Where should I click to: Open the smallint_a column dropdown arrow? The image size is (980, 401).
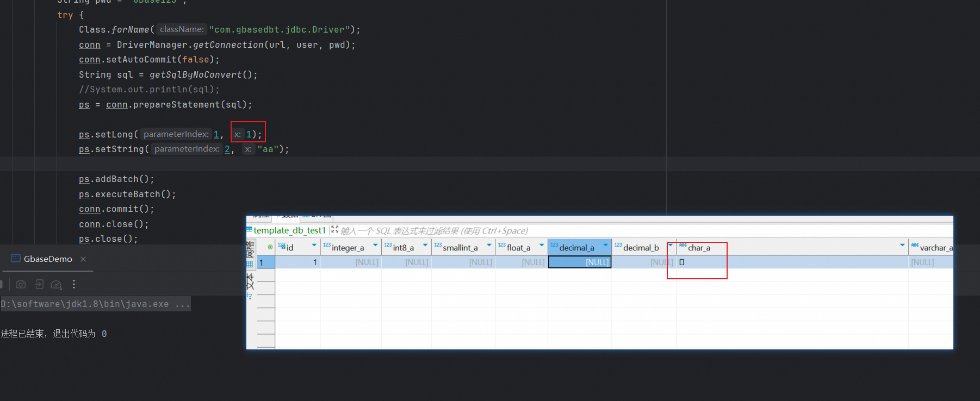pos(489,246)
